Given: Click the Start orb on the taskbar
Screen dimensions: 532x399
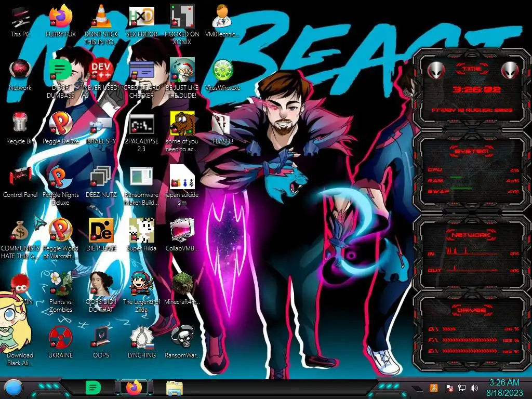Looking at the screenshot, I should (13, 388).
